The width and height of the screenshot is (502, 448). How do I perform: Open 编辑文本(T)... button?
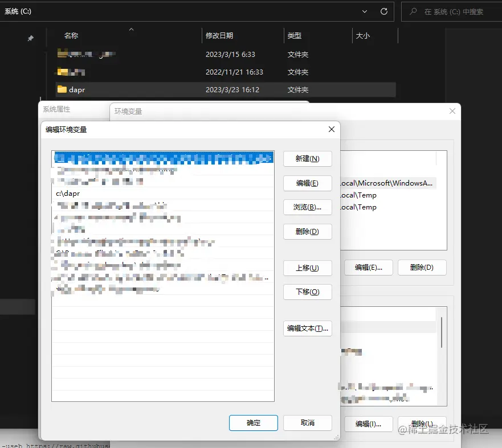pos(307,328)
